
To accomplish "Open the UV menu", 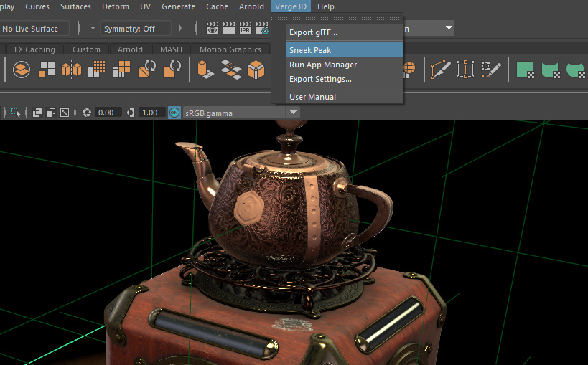I will 145,6.
